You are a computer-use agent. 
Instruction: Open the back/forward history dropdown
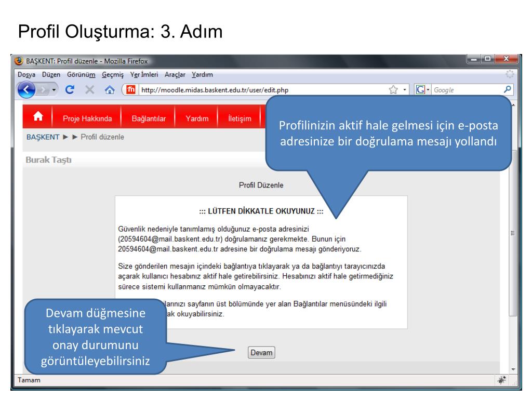pyautogui.click(x=54, y=90)
